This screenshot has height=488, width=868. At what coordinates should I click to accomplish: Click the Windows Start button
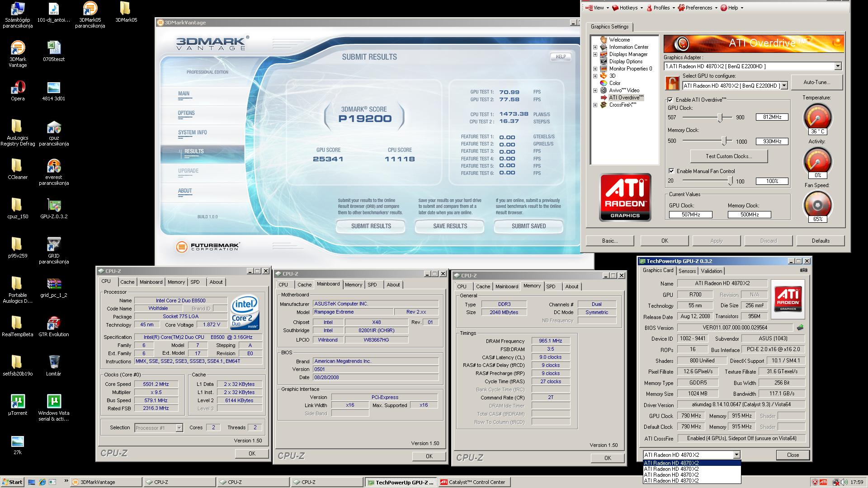click(12, 482)
